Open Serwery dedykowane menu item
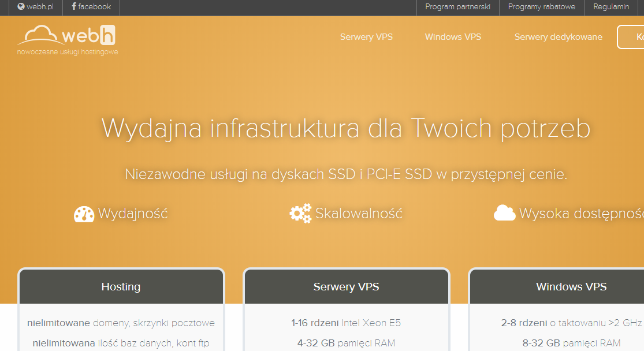The image size is (644, 351). point(558,37)
